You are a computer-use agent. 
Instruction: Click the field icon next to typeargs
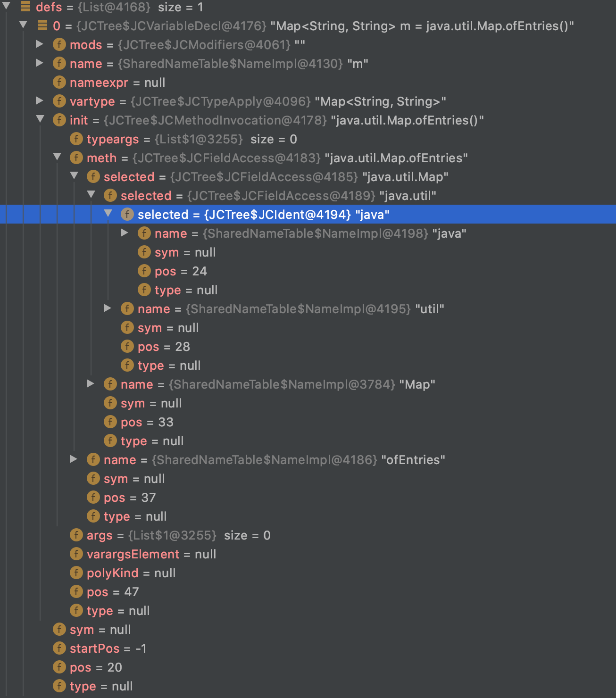click(x=76, y=139)
